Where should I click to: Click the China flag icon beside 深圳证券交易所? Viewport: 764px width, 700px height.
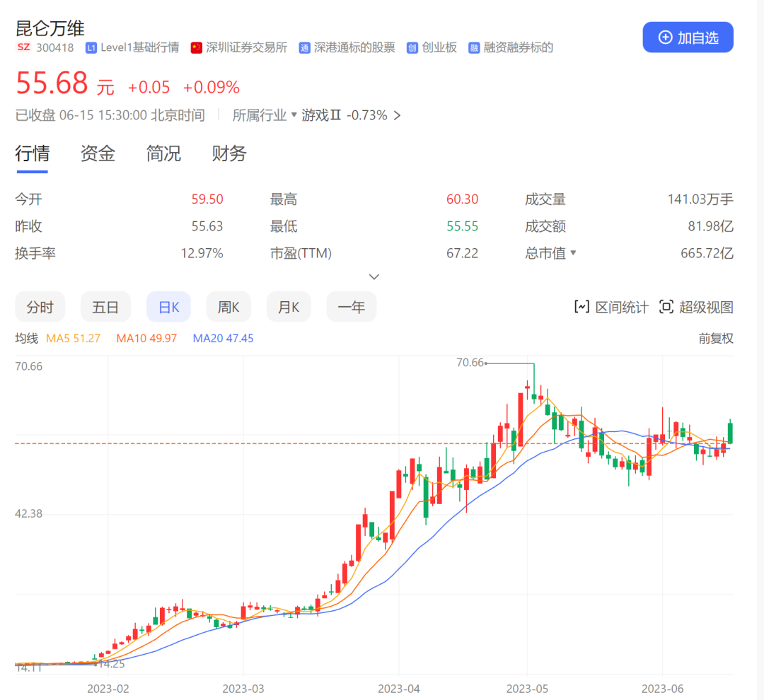pyautogui.click(x=197, y=48)
